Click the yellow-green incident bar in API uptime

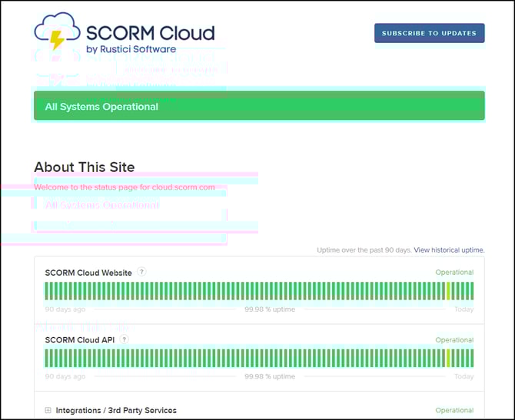pyautogui.click(x=448, y=358)
